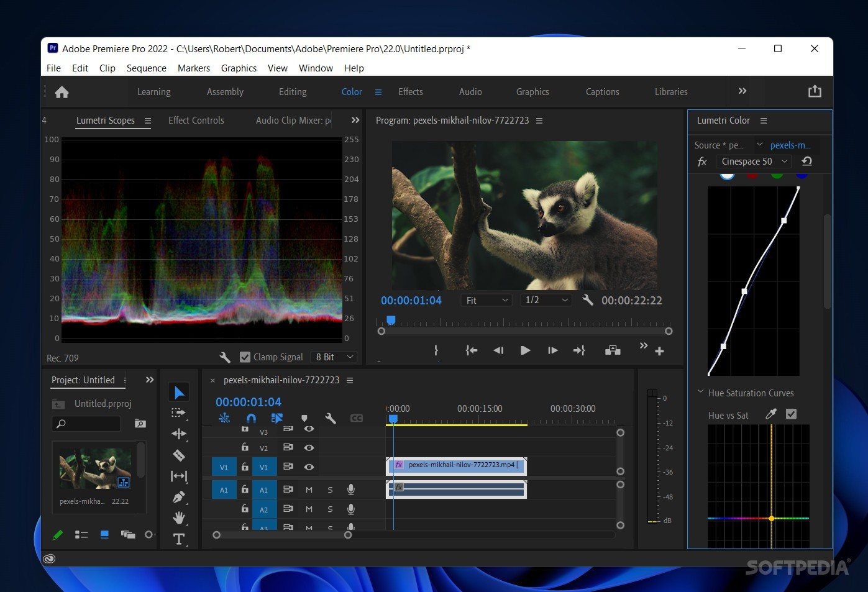Click the program timecode 00:00:01:04

tap(411, 300)
